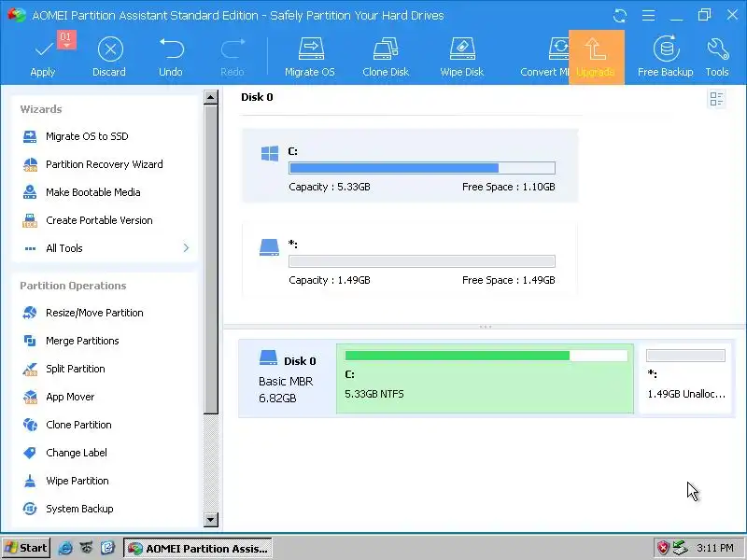Undo the last operation
This screenshot has height=560, width=747.
[171, 58]
